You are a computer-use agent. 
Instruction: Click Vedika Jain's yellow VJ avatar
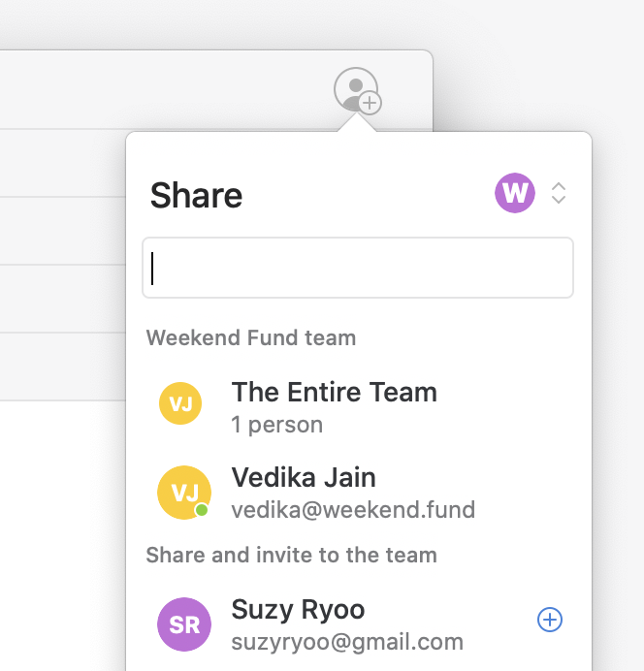[183, 491]
